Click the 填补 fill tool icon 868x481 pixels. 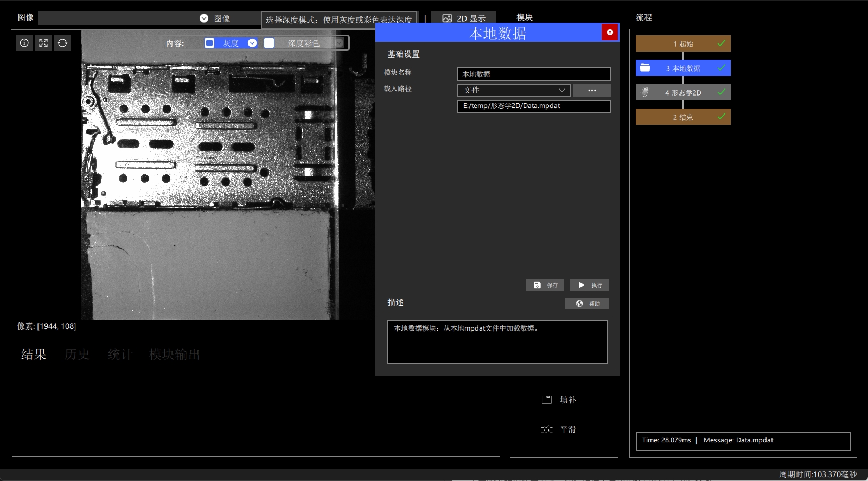[547, 400]
